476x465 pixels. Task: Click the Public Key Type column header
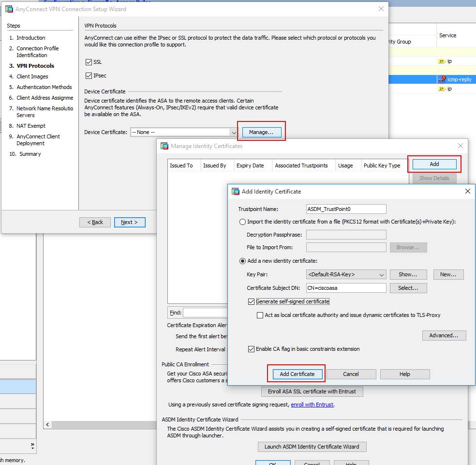384,165
